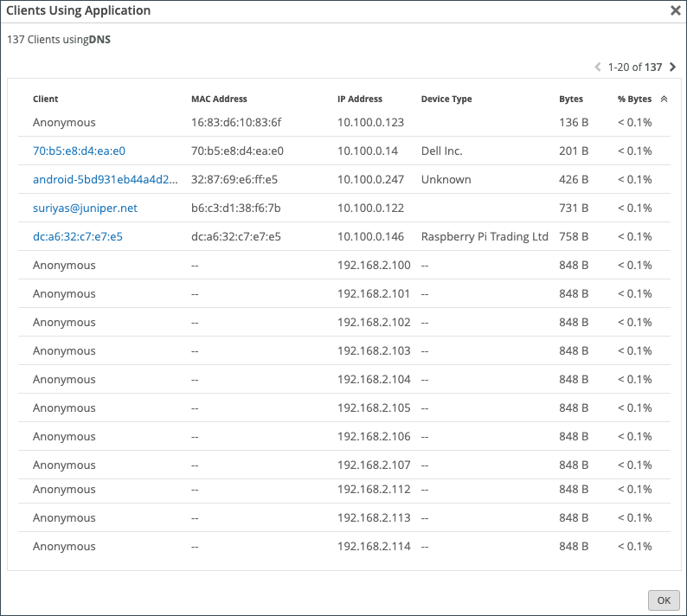
Task: Sort by MAC Address column header
Action: [219, 99]
